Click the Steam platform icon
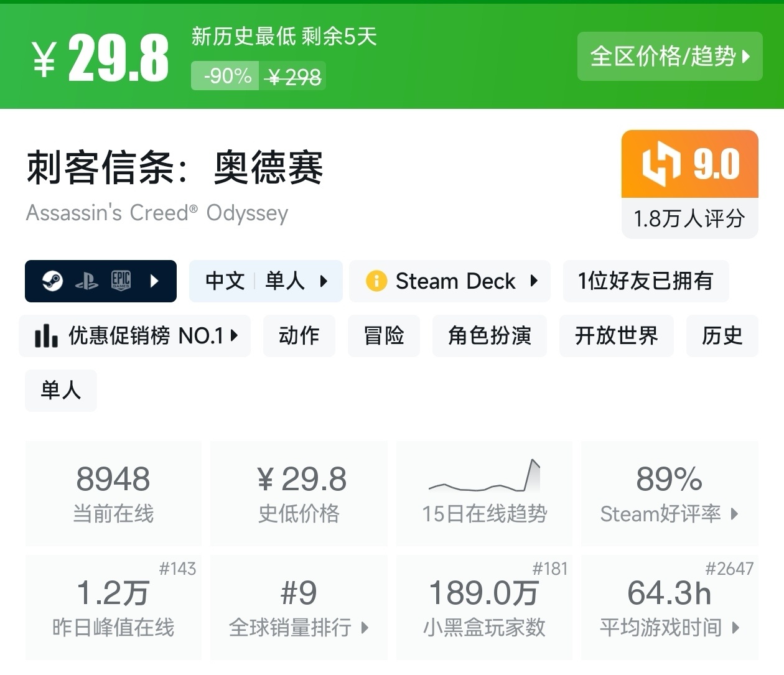784x675 pixels. [53, 281]
